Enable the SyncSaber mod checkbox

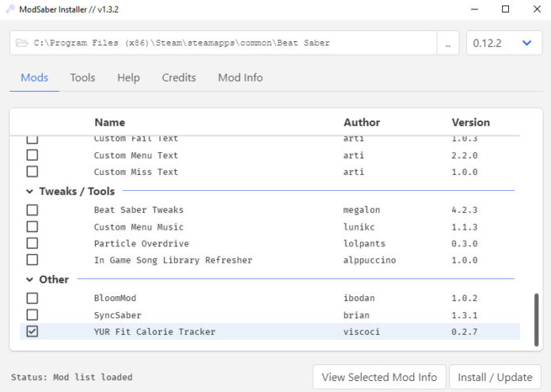point(32,315)
